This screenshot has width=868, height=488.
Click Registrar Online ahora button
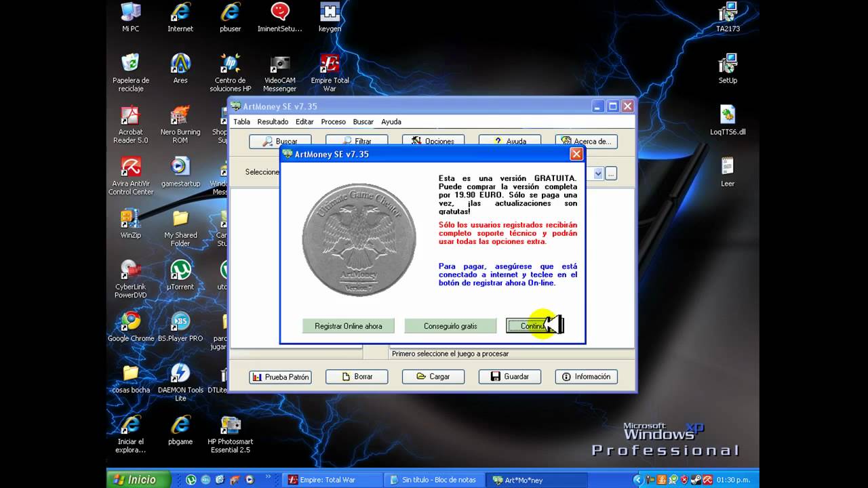348,326
